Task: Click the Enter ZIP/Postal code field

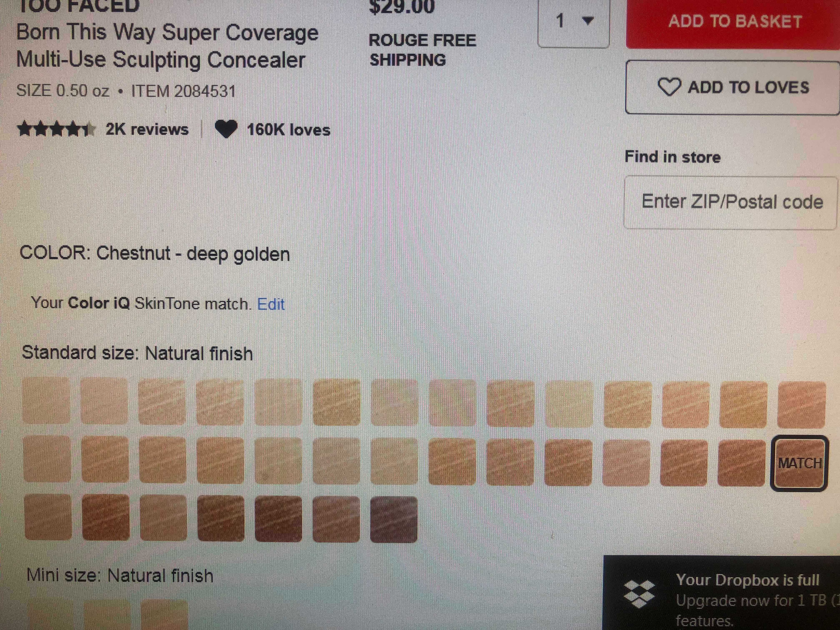Action: (731, 202)
